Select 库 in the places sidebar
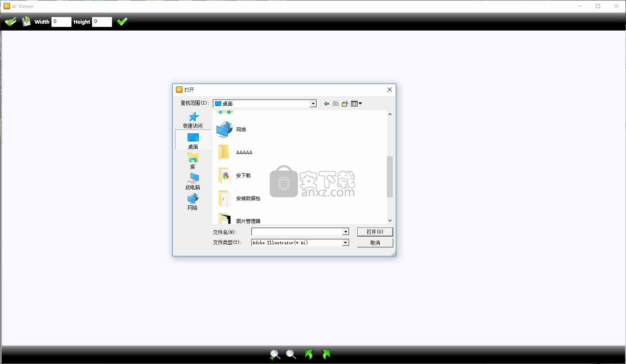This screenshot has width=626, height=364. click(x=193, y=161)
